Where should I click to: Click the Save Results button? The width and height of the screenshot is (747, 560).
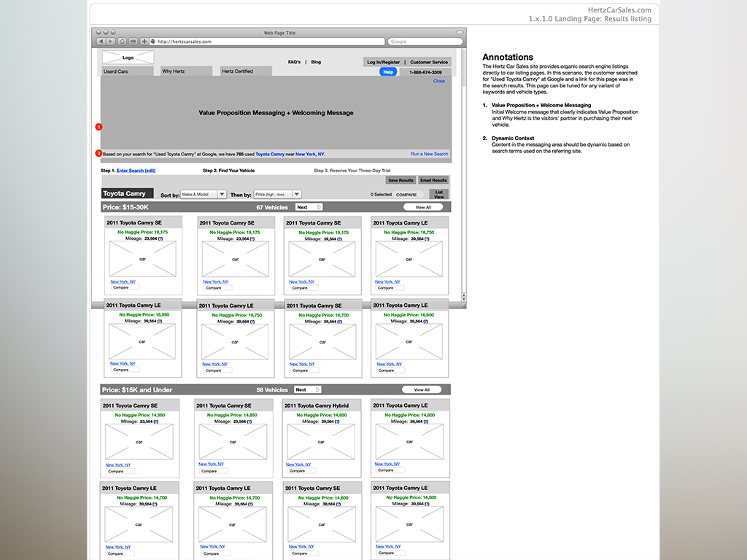(400, 180)
